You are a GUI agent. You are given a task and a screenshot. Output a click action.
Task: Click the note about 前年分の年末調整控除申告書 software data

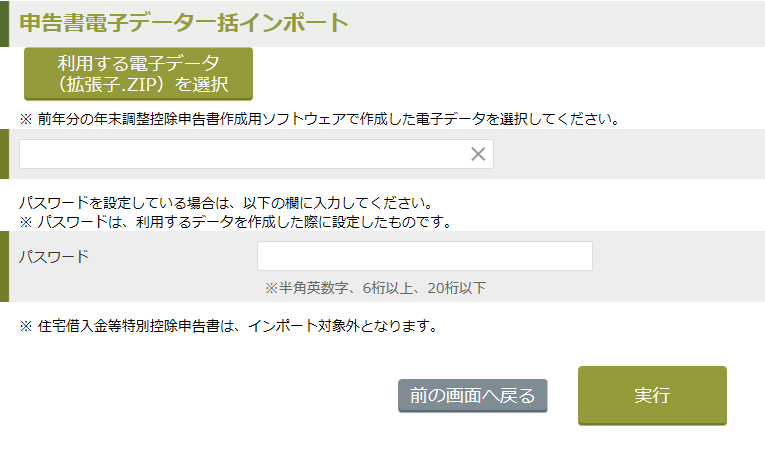(320, 119)
